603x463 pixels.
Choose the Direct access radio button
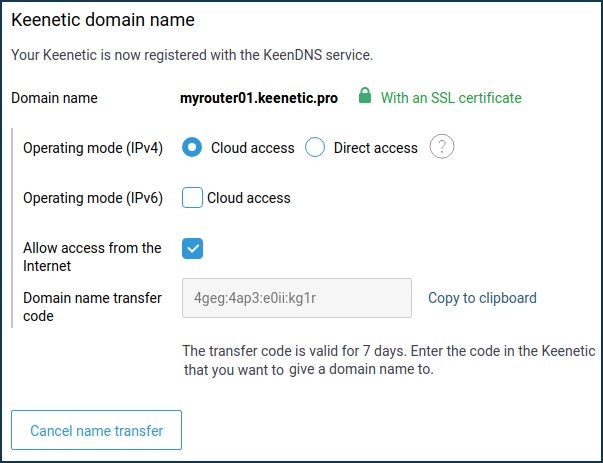click(315, 147)
